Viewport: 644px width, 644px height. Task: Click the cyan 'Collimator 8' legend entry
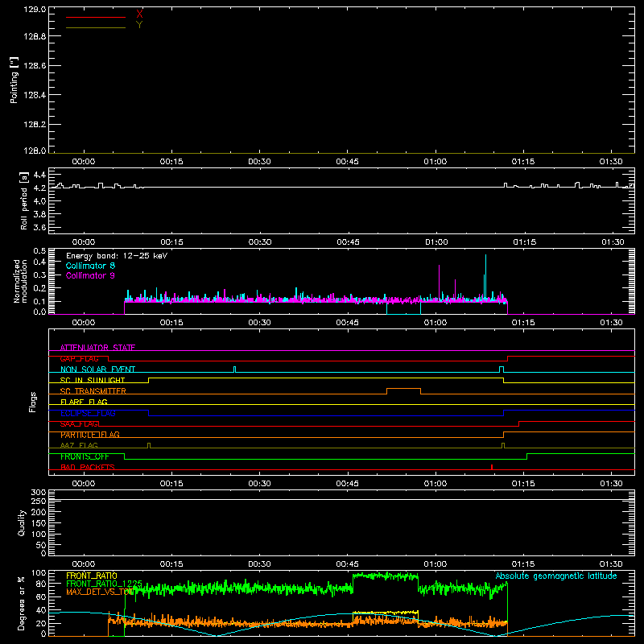pyautogui.click(x=90, y=266)
